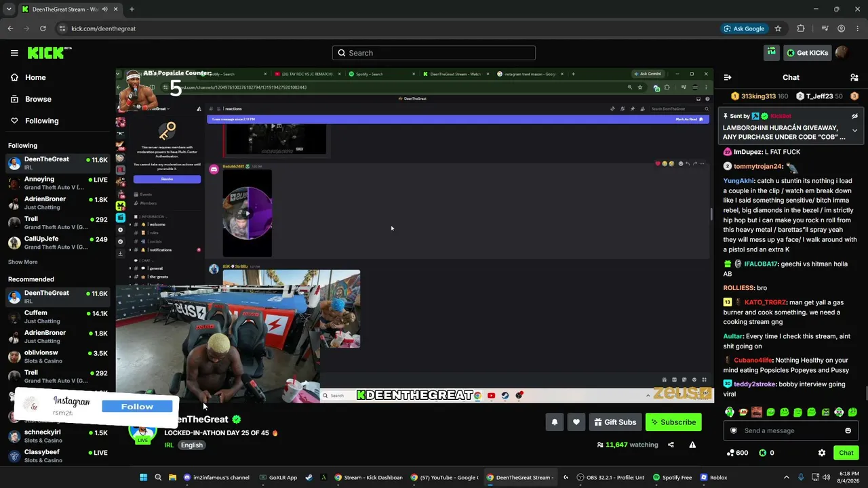This screenshot has height=488, width=868.
Task: Send message with the Chat button
Action: (846, 453)
